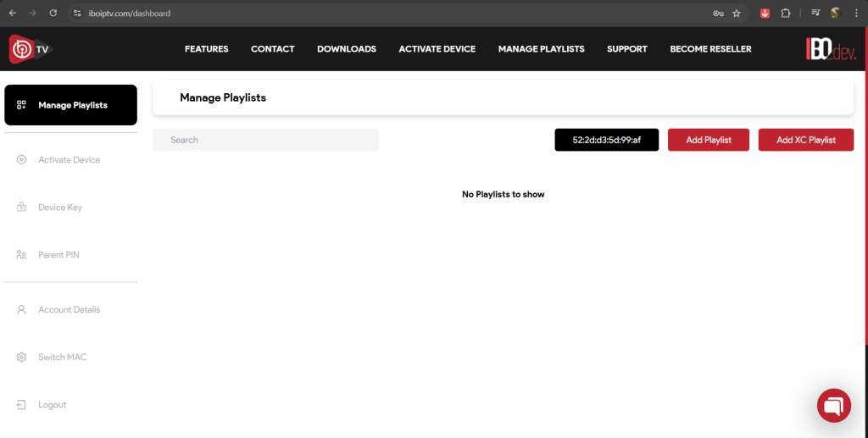Click the Add XC Playlist button
Screen dimensions: 868x438
[806, 140]
